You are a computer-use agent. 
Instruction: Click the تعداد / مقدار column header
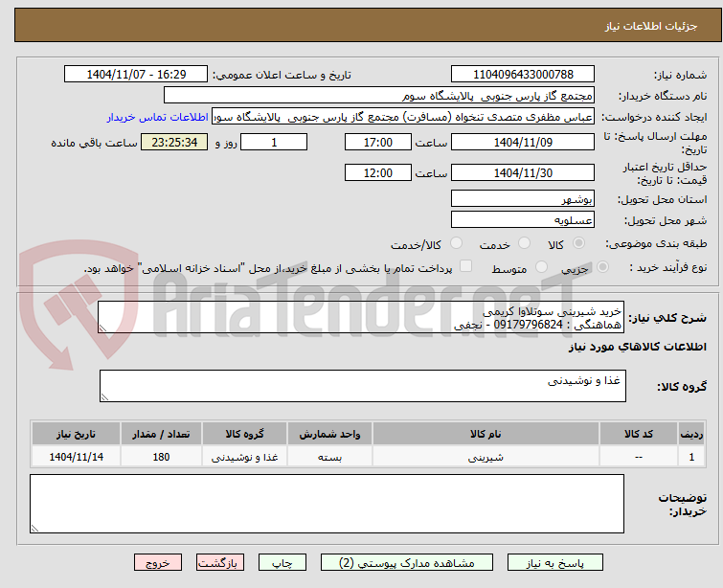click(x=161, y=434)
